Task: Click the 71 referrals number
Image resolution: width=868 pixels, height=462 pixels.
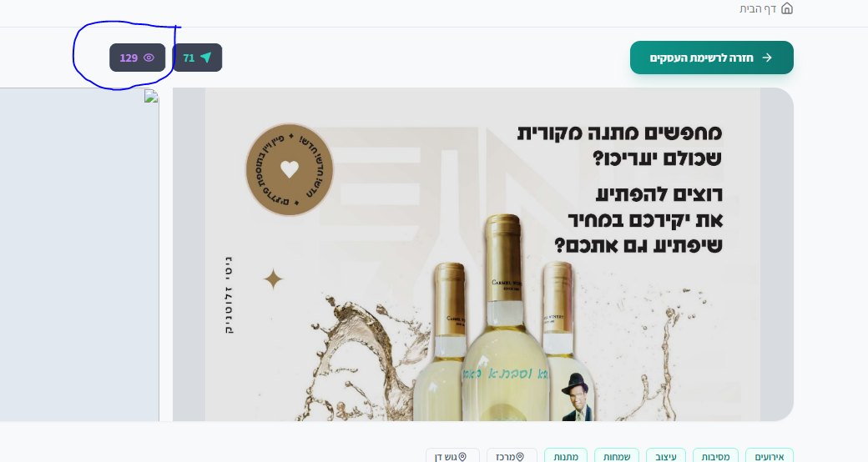Action: [189, 58]
